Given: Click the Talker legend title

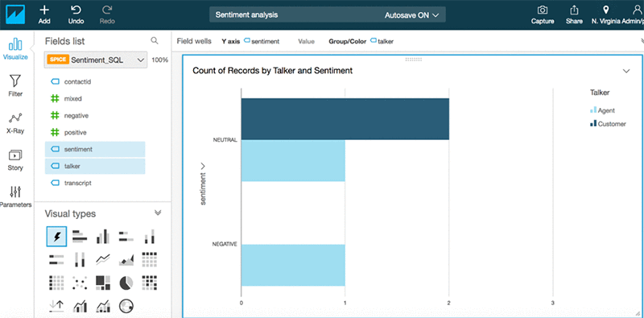Looking at the screenshot, I should (x=600, y=93).
